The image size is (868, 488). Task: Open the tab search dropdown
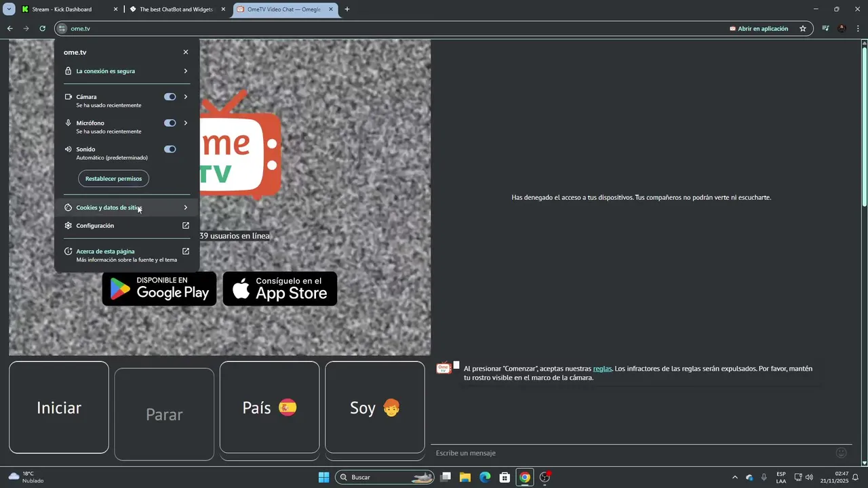tap(9, 9)
